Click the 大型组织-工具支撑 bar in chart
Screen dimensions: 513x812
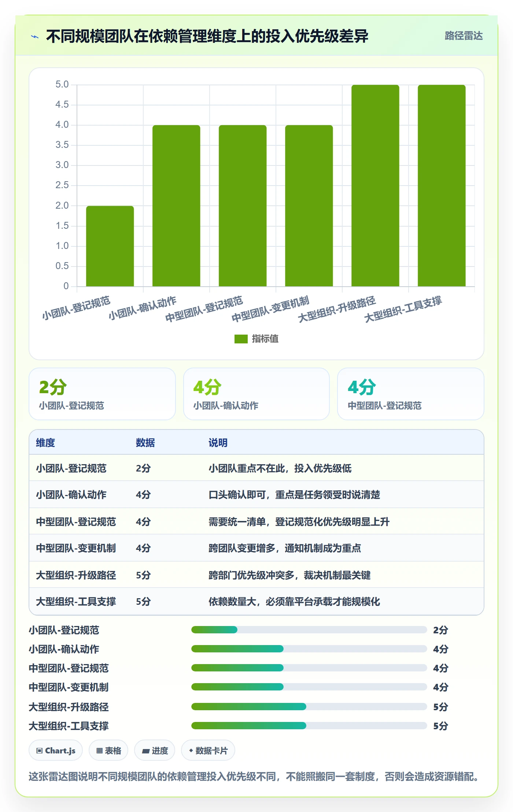pyautogui.click(x=442, y=186)
